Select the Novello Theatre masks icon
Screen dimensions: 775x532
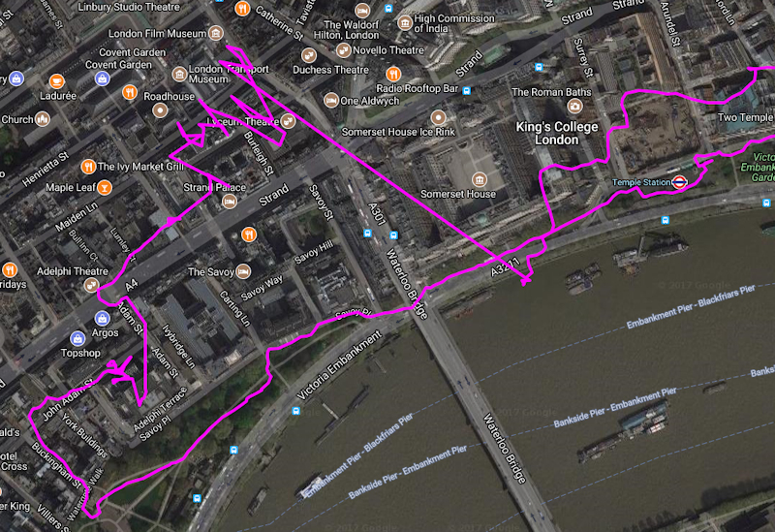(x=343, y=50)
